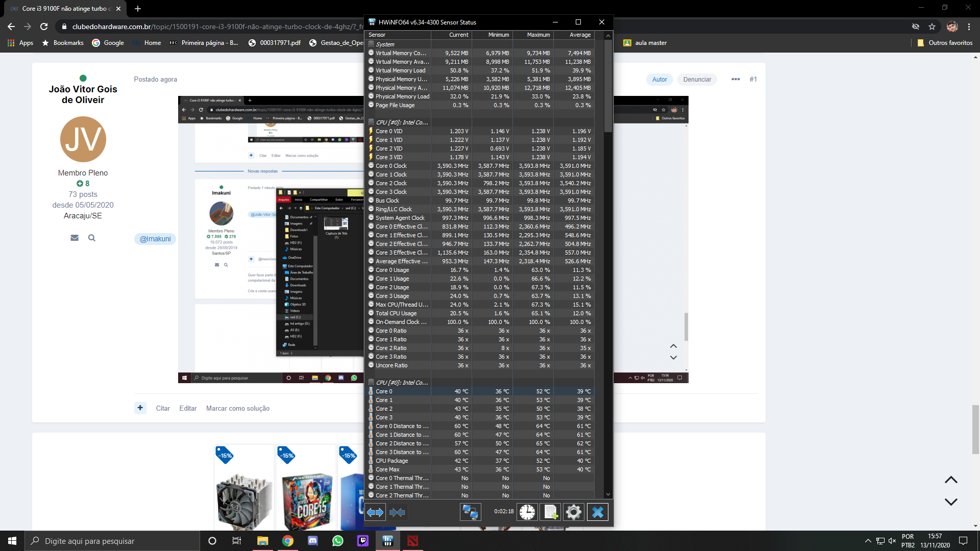Select the Total CPU Usage row
The height and width of the screenshot is (551, 980).
pyautogui.click(x=480, y=313)
